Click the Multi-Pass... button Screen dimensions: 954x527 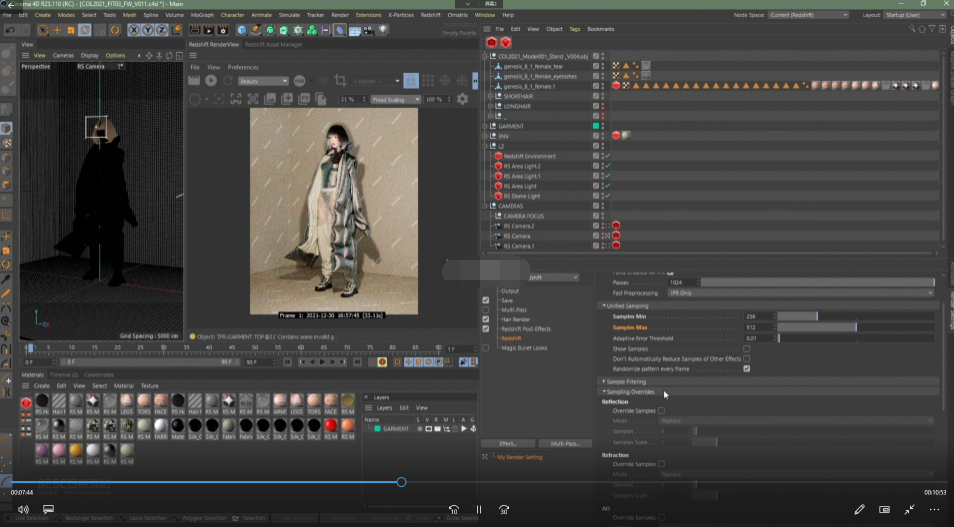[x=565, y=443]
